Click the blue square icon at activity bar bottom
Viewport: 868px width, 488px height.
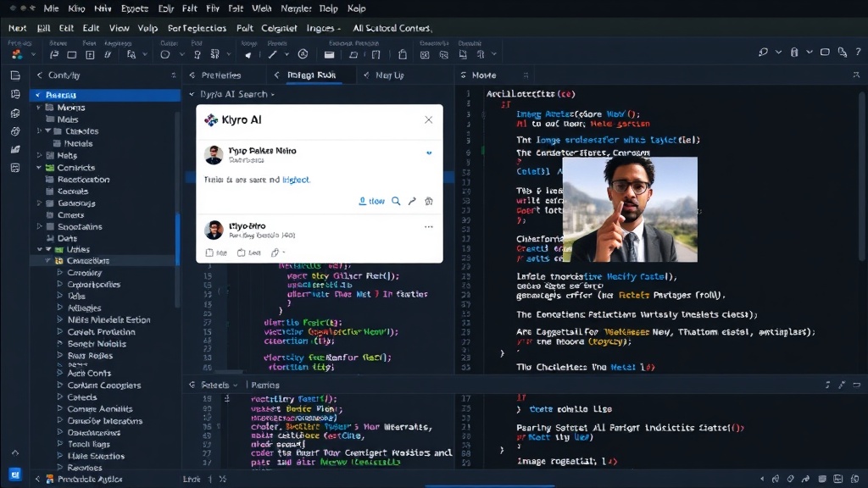click(x=15, y=474)
